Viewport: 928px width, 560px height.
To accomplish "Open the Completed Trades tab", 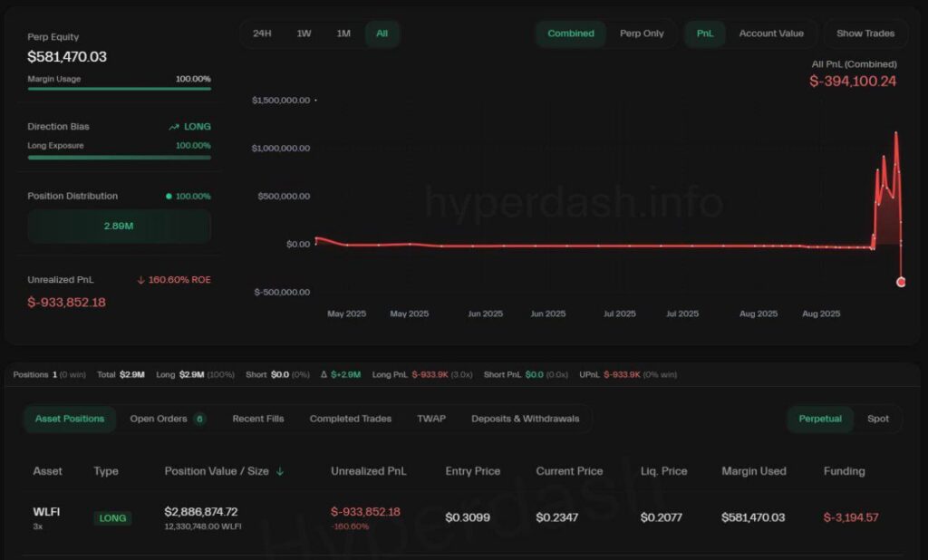I will pos(350,419).
